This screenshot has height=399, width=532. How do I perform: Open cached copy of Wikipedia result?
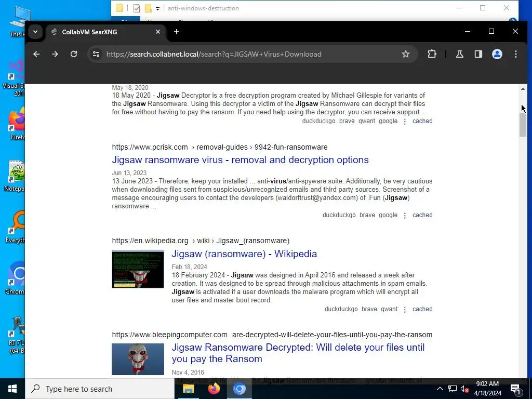(422, 309)
